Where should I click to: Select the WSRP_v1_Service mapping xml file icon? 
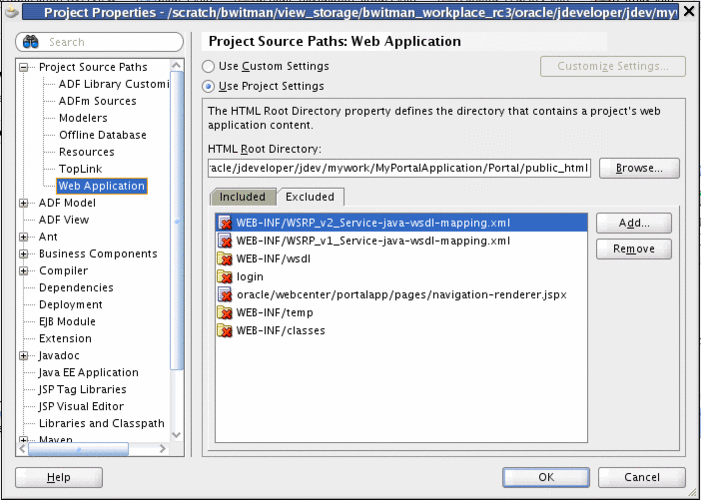[x=224, y=241]
